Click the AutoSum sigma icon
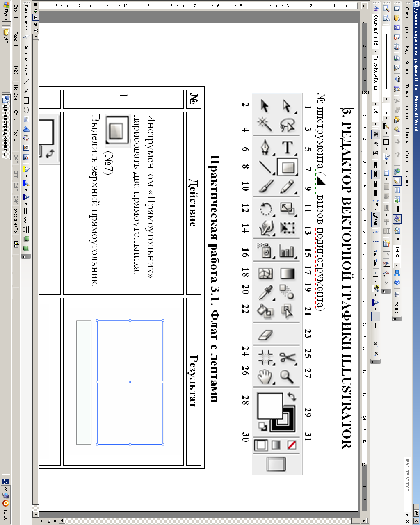 click(x=386, y=283)
